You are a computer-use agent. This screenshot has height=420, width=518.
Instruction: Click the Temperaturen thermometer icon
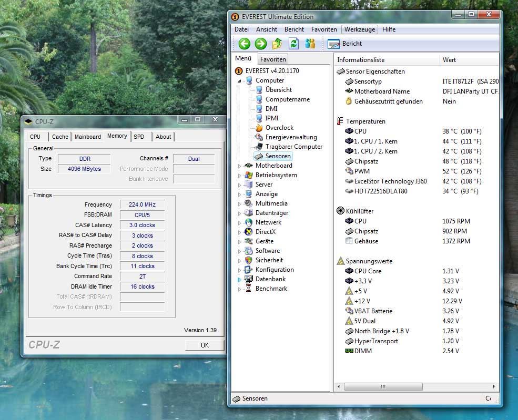(x=340, y=121)
